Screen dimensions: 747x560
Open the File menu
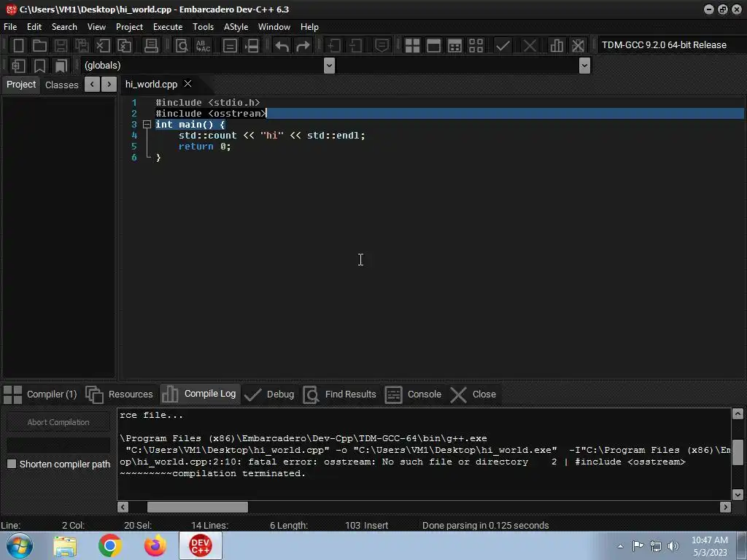10,27
